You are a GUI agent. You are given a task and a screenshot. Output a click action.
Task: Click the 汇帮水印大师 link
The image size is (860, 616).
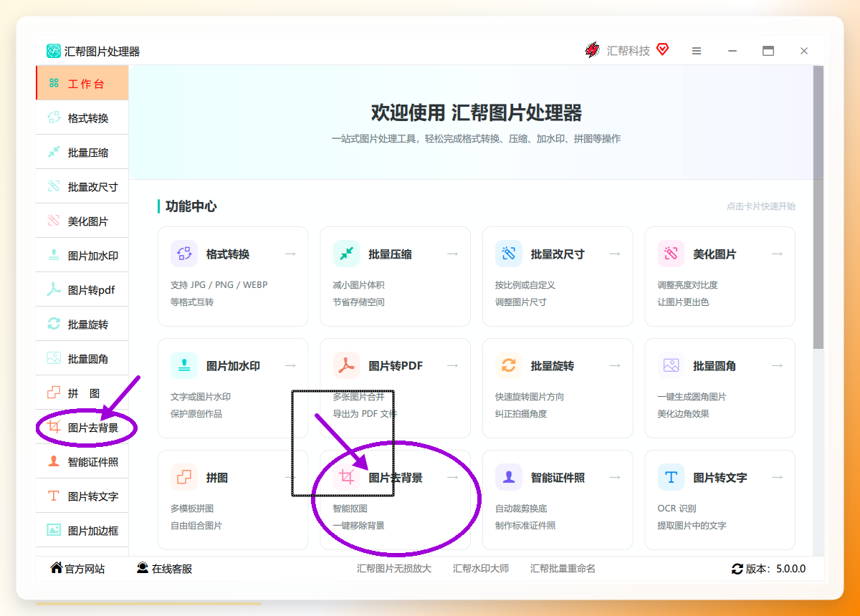click(481, 569)
